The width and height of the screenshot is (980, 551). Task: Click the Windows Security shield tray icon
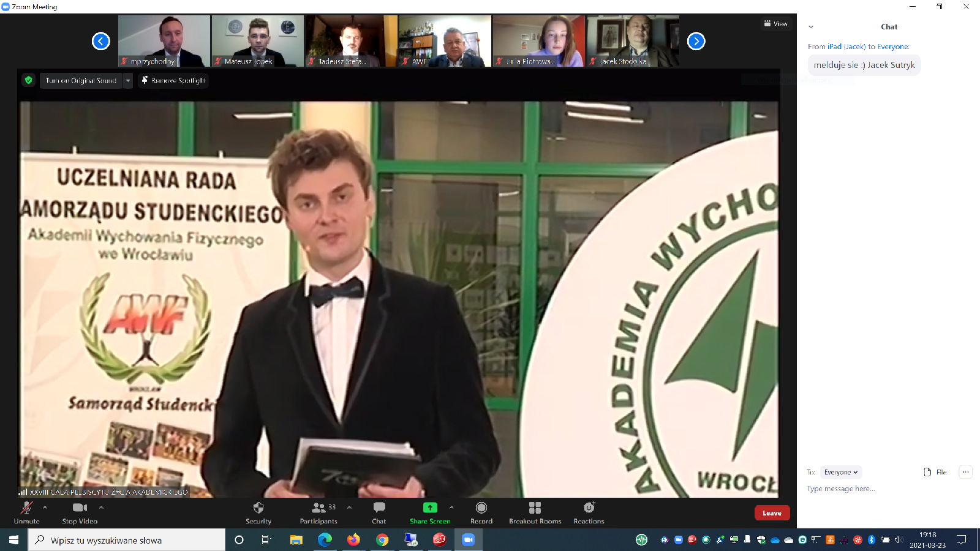(761, 539)
